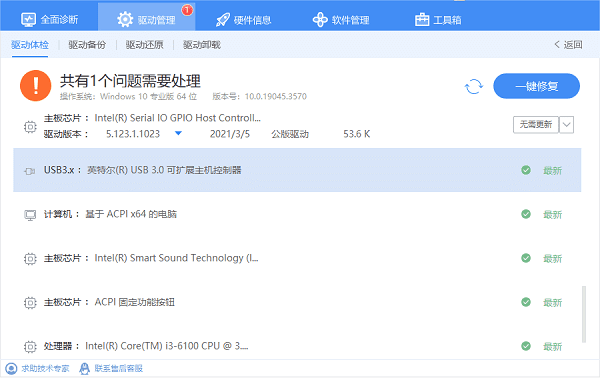Screen dimensions: 600x378
Task: Click the red notification badge on 驱动管理
Action: 187,10
